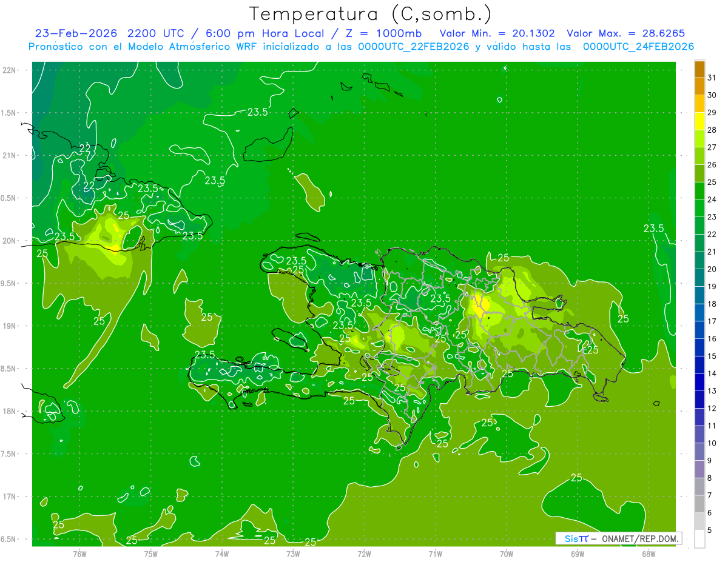Click the 73W longitude axis label
Viewport: 728px width, 562px height.
click(x=293, y=554)
